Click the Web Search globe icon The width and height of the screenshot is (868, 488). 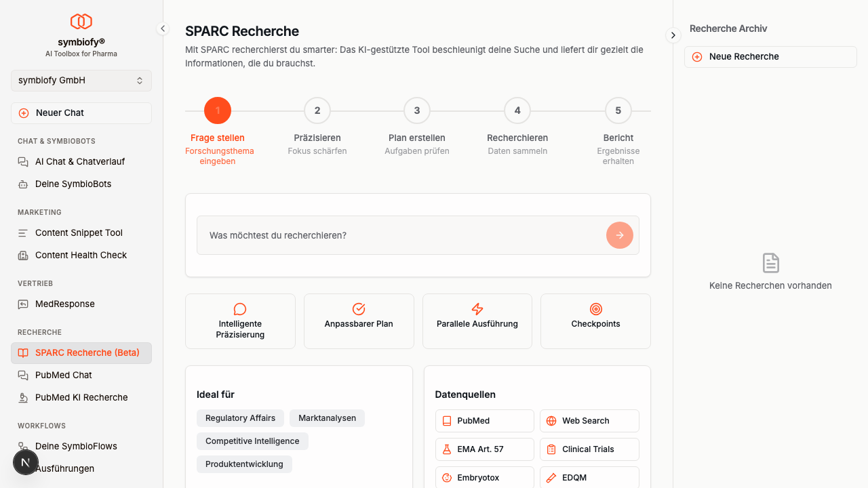pos(550,420)
